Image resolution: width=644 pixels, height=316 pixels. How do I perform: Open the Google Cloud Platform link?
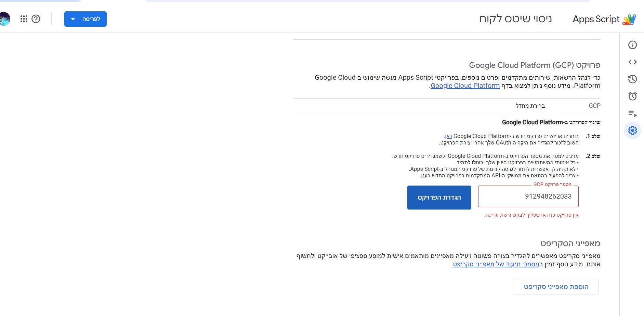point(465,86)
